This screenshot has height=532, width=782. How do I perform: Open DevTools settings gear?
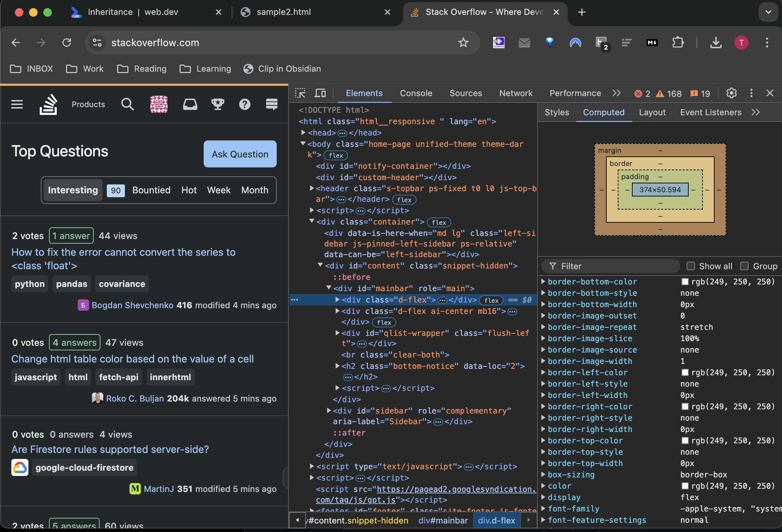click(732, 93)
